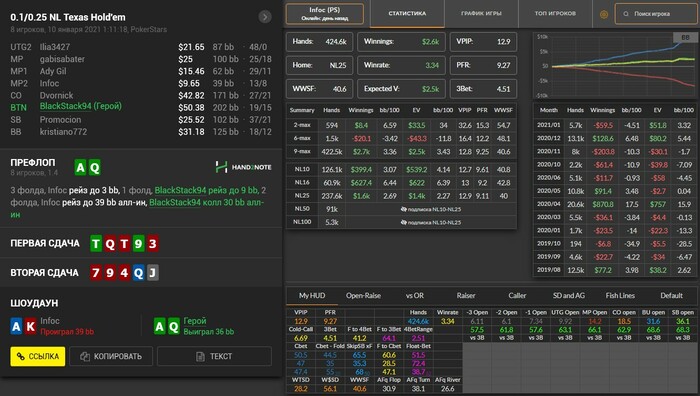
Task: Click the NL25 limit row
Action: point(401,196)
